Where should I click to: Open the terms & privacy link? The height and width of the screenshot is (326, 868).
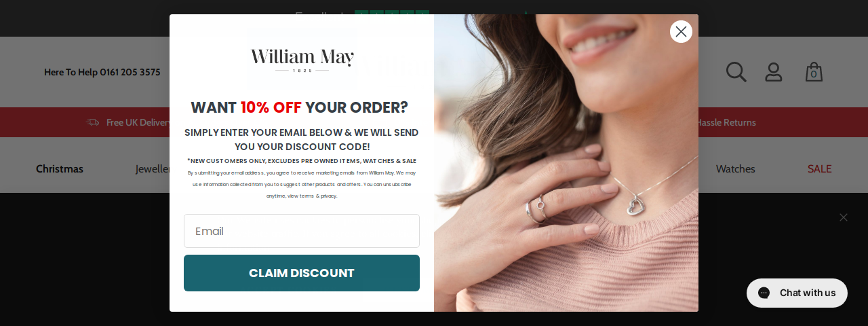tap(319, 196)
